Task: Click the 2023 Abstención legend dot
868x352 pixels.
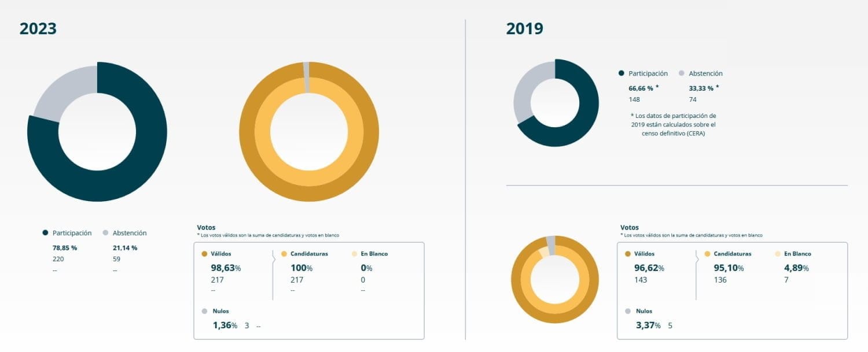Action: point(105,233)
